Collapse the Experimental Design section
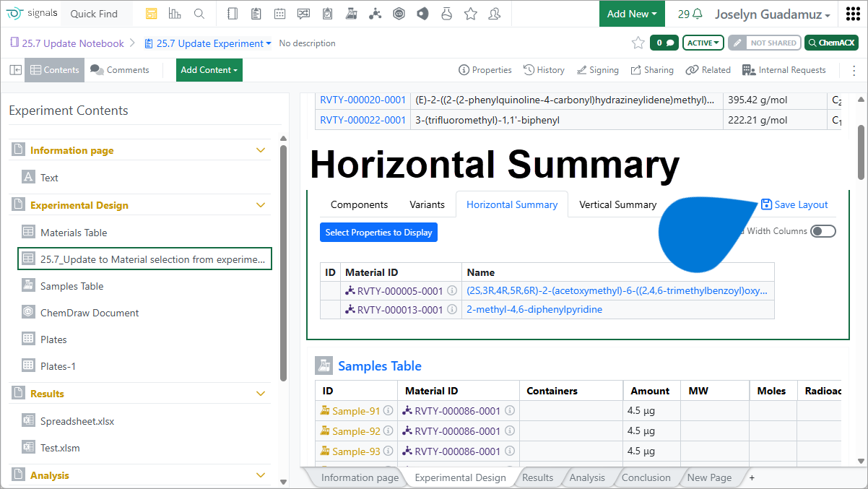This screenshot has width=868, height=489. click(x=261, y=205)
